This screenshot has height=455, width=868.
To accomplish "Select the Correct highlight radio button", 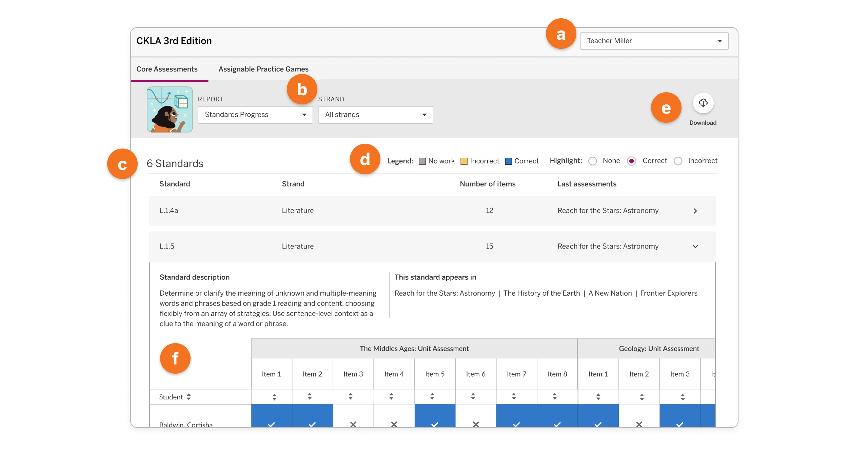I will pyautogui.click(x=631, y=161).
